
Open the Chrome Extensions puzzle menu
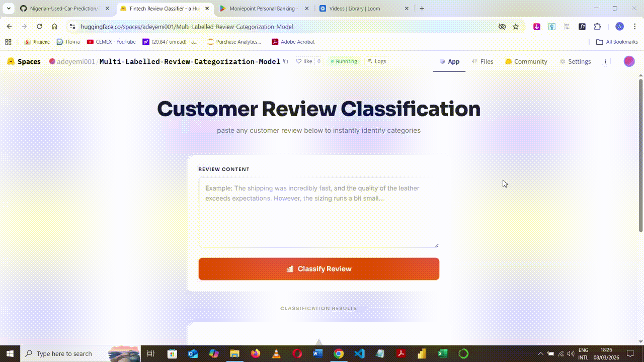click(x=597, y=27)
